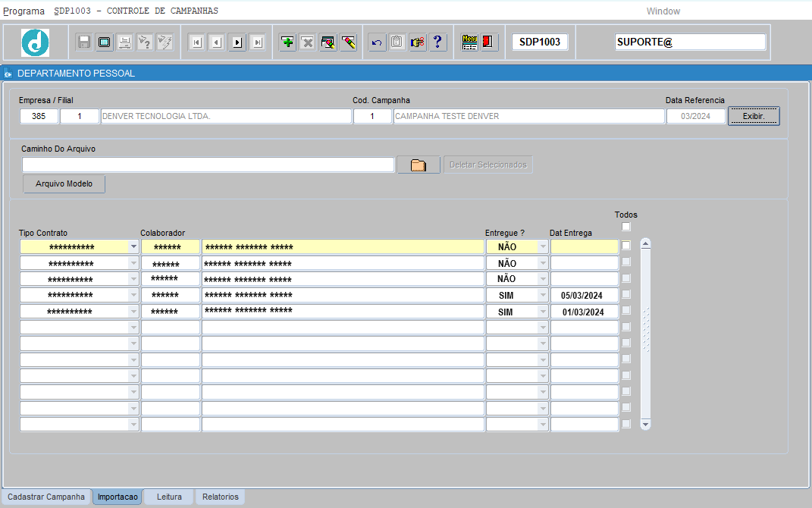
Task: Click the clipboard paste icon
Action: [x=397, y=42]
